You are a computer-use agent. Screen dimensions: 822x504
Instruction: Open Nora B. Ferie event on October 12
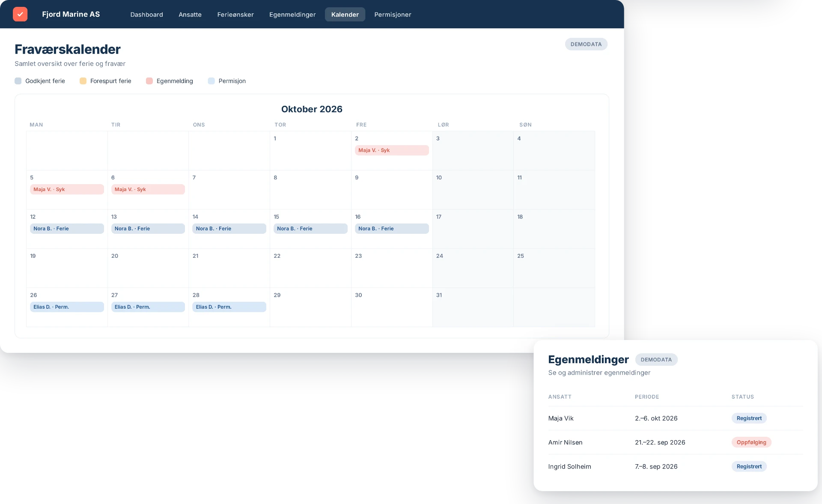point(67,229)
